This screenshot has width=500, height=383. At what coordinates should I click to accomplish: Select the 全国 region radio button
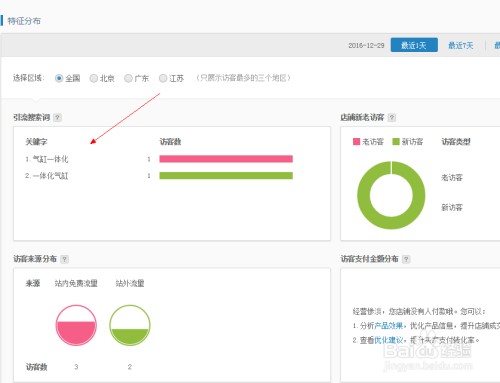tap(59, 78)
